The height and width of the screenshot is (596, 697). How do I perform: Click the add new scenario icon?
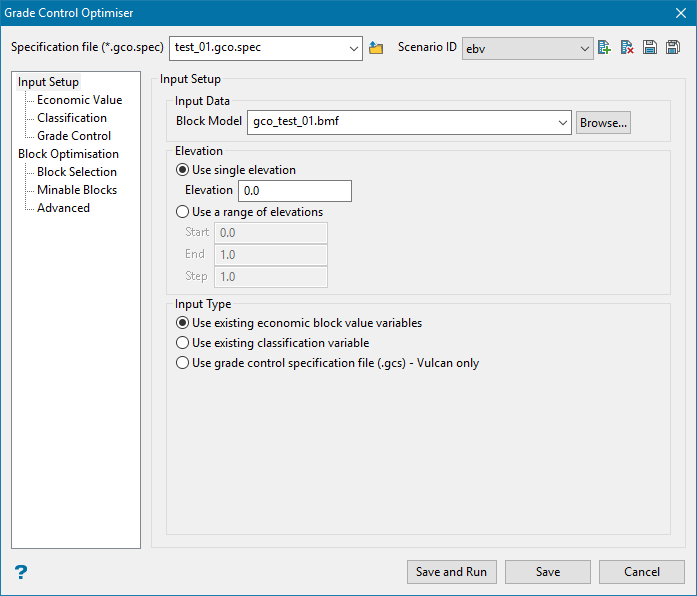(604, 48)
